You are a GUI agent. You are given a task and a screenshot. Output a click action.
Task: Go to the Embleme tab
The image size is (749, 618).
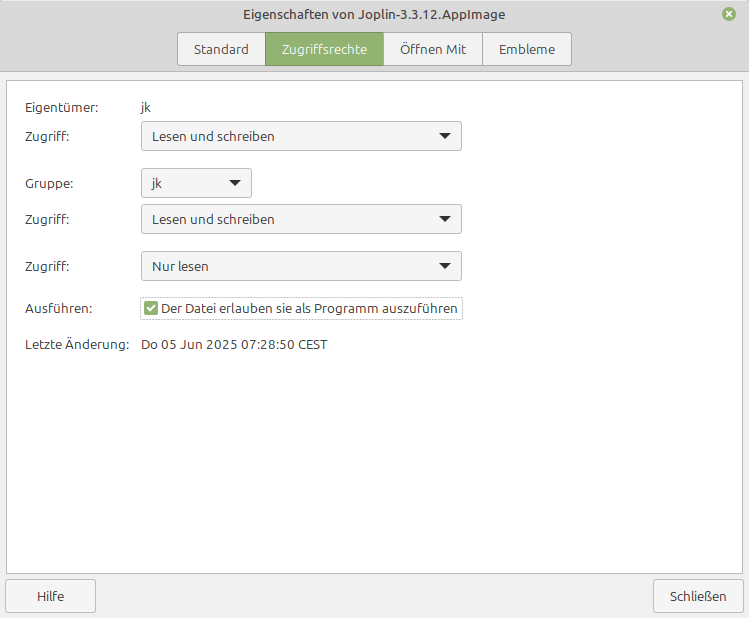coord(527,49)
